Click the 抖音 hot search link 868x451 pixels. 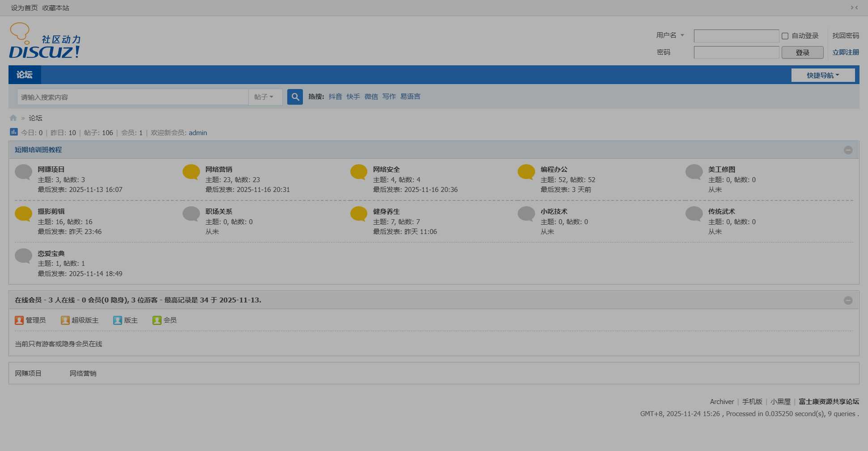click(x=335, y=97)
